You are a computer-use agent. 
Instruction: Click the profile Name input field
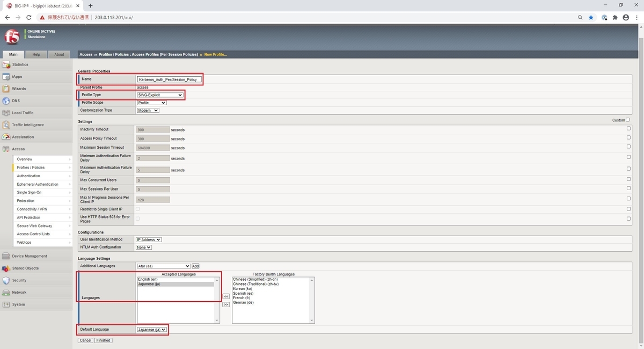[x=169, y=79]
